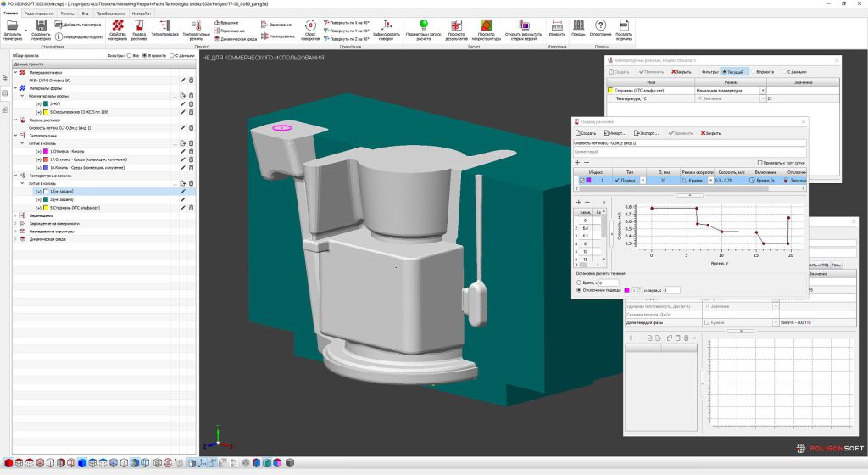This screenshot has height=475, width=868.
Task: Click Экспорт button in Подвод расплава
Action: coord(645,133)
